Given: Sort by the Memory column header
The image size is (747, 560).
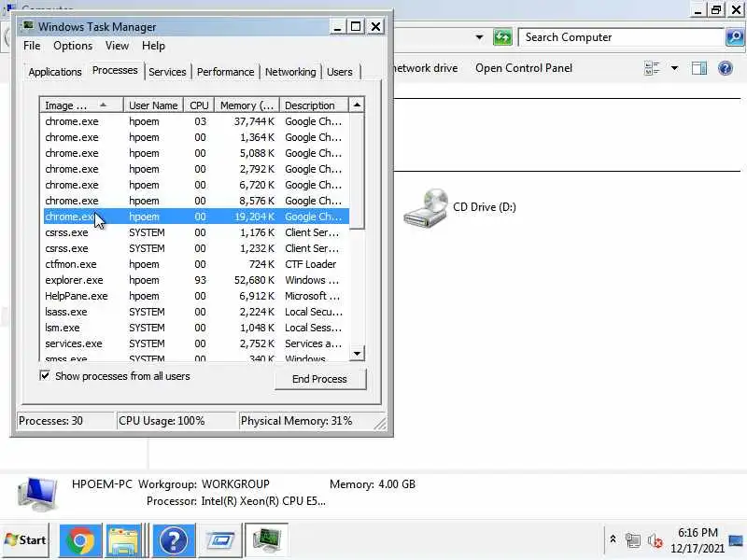Looking at the screenshot, I should pos(247,105).
